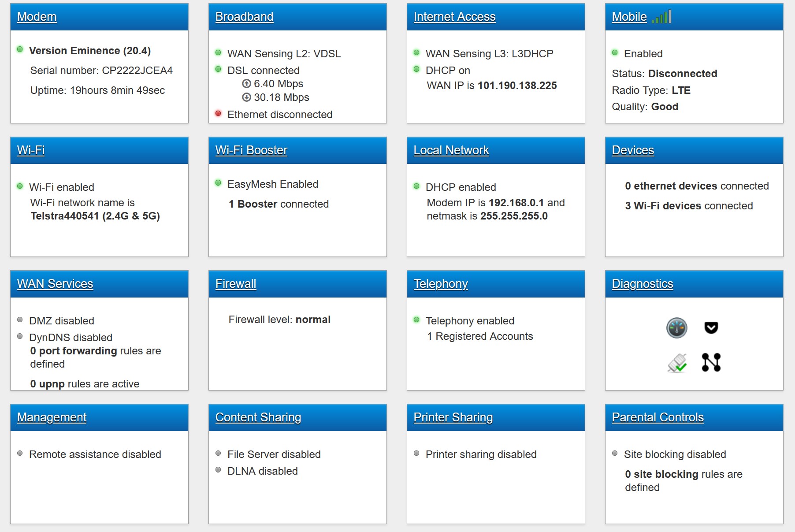Image resolution: width=795 pixels, height=532 pixels.
Task: Open the Broadband settings card
Action: (x=244, y=17)
